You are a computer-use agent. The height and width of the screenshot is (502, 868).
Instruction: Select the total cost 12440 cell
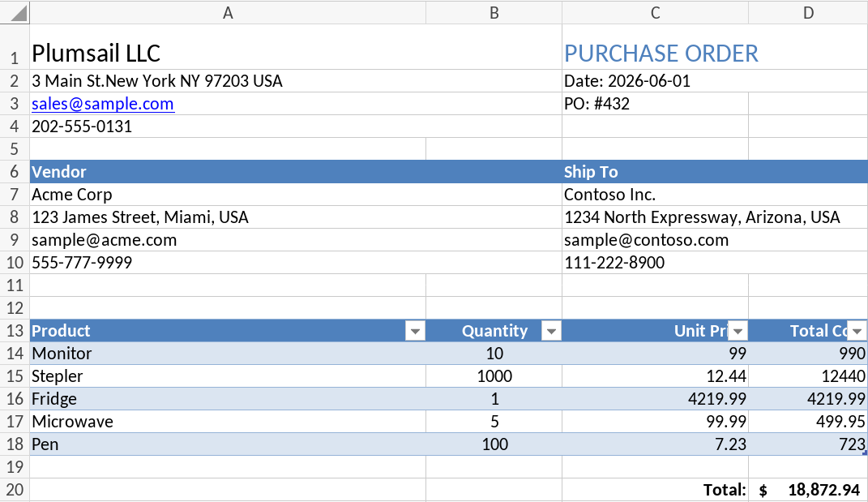click(808, 376)
